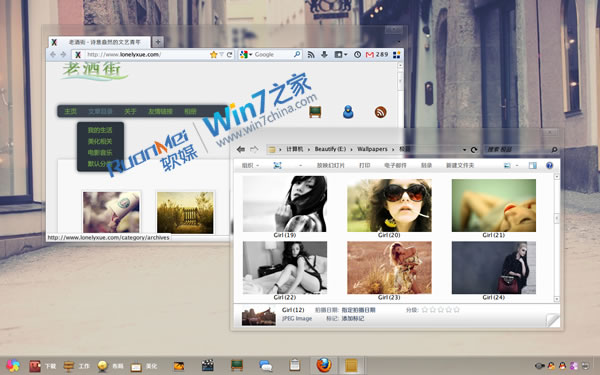Click 添加标记 in the details pane

(x=353, y=318)
